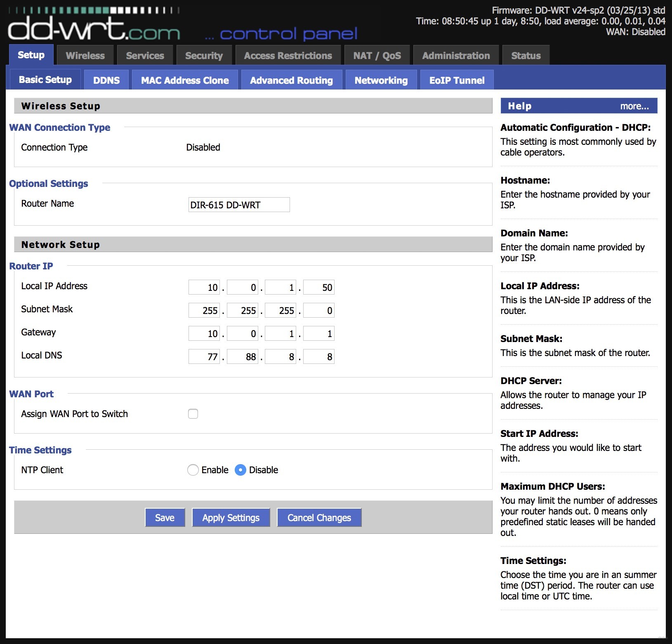This screenshot has height=644, width=672.
Task: Open the Administration tab
Action: 456,55
